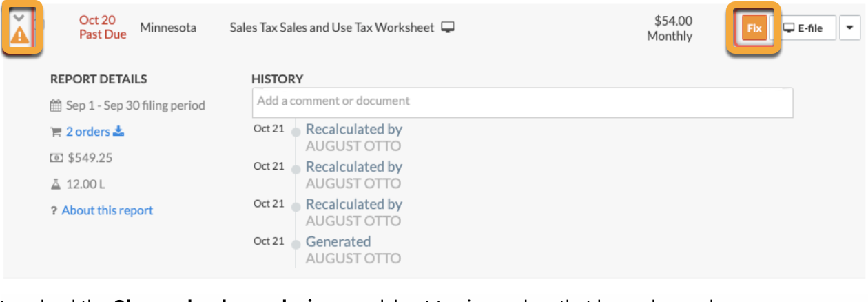Click the money icon beside $549.25

[56, 158]
